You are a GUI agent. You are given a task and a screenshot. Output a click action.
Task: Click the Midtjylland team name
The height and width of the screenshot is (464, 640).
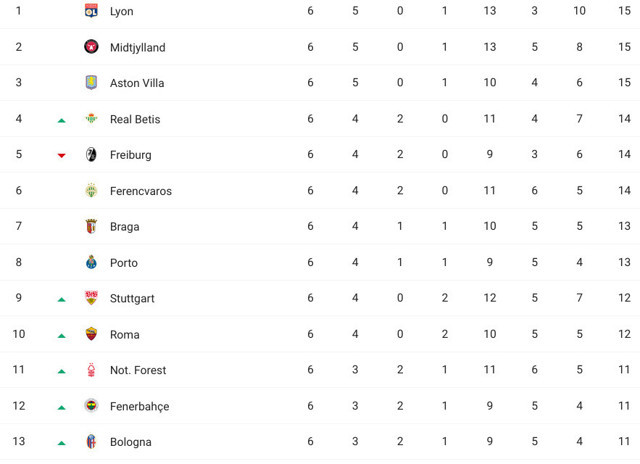(137, 47)
